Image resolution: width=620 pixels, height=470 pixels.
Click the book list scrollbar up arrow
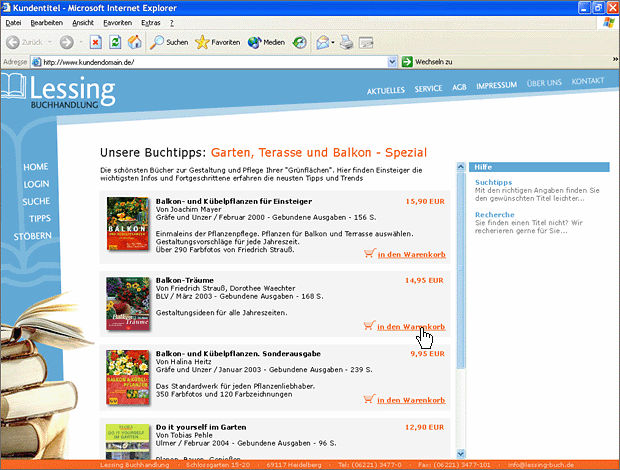(461, 167)
